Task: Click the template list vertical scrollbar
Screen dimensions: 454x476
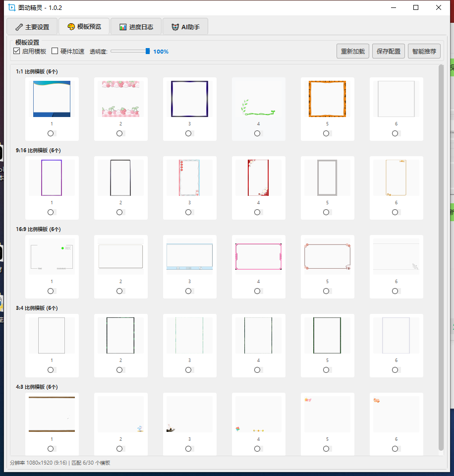Action: pyautogui.click(x=441, y=258)
